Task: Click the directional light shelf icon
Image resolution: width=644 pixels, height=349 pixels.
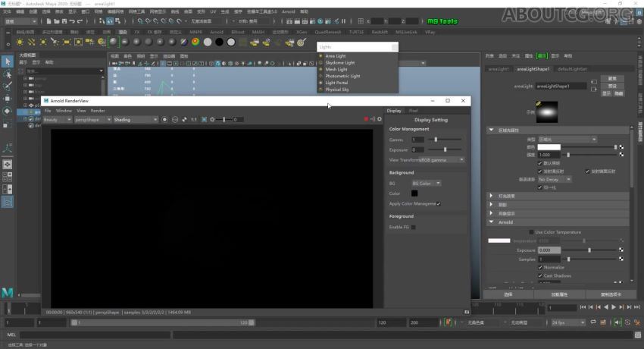Action: tap(31, 42)
